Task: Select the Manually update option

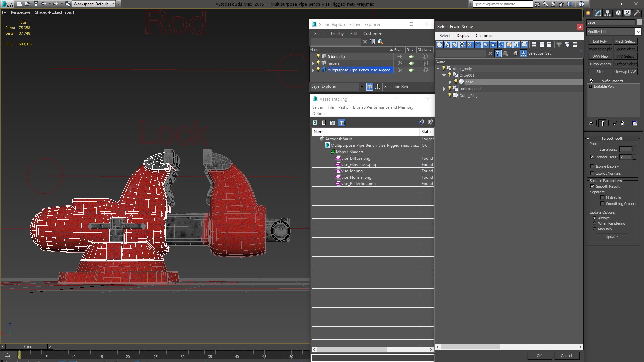Action: pos(594,229)
